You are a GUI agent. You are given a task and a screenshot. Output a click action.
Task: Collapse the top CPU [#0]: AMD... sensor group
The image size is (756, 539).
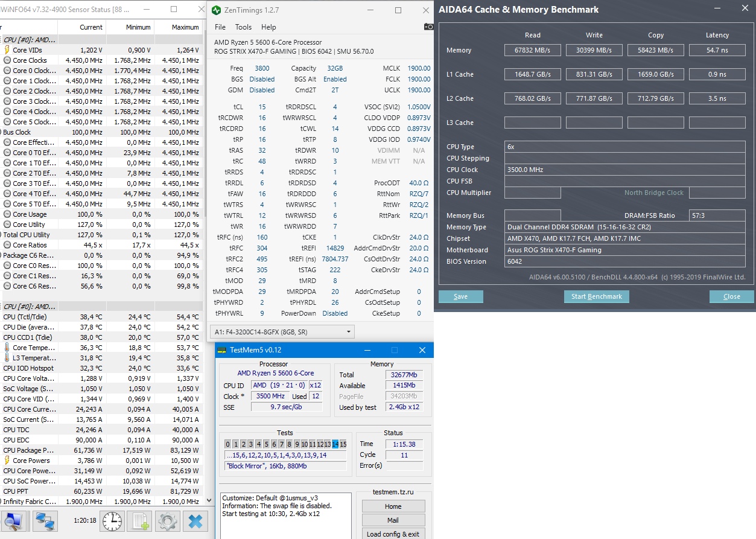[29, 40]
